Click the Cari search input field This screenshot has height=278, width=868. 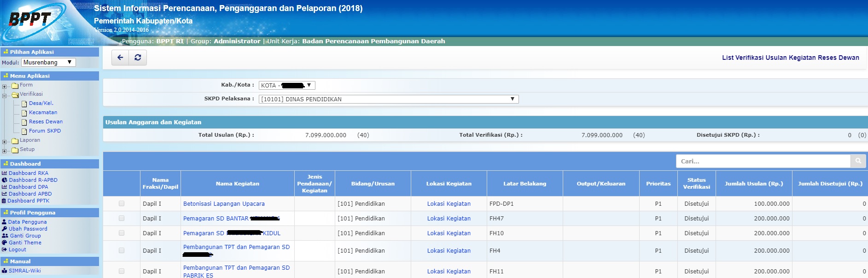[763, 161]
